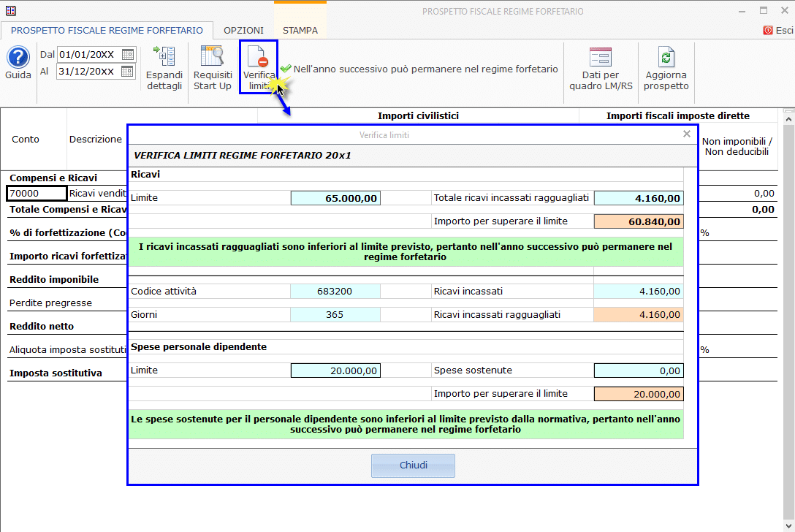Open calendar picker for Al date
Viewport: 795px width, 532px height.
coord(128,72)
